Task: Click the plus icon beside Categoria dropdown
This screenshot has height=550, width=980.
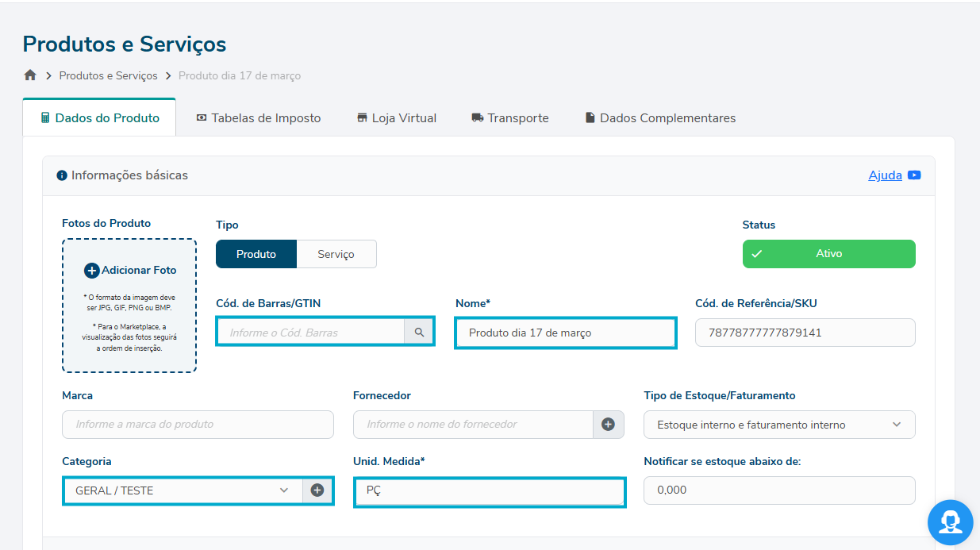Action: (317, 490)
